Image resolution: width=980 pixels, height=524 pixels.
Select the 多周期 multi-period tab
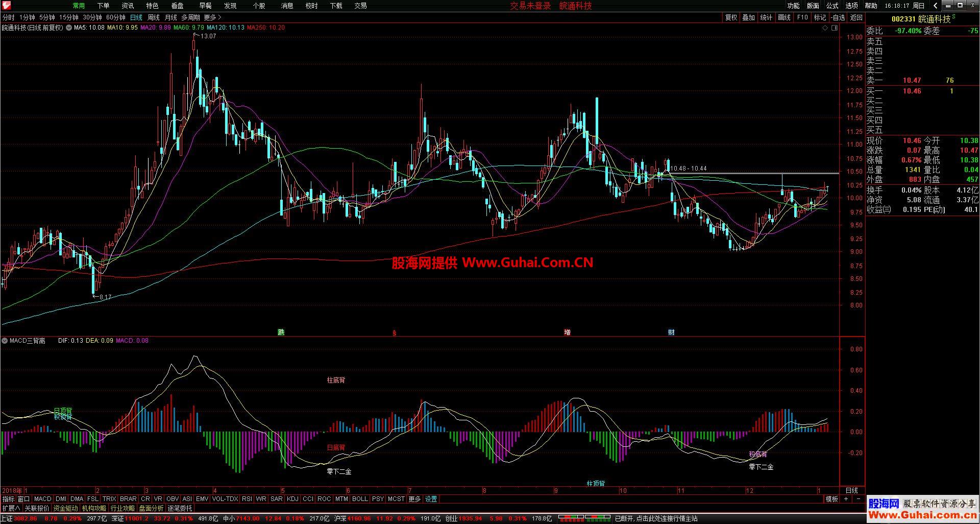(190, 17)
